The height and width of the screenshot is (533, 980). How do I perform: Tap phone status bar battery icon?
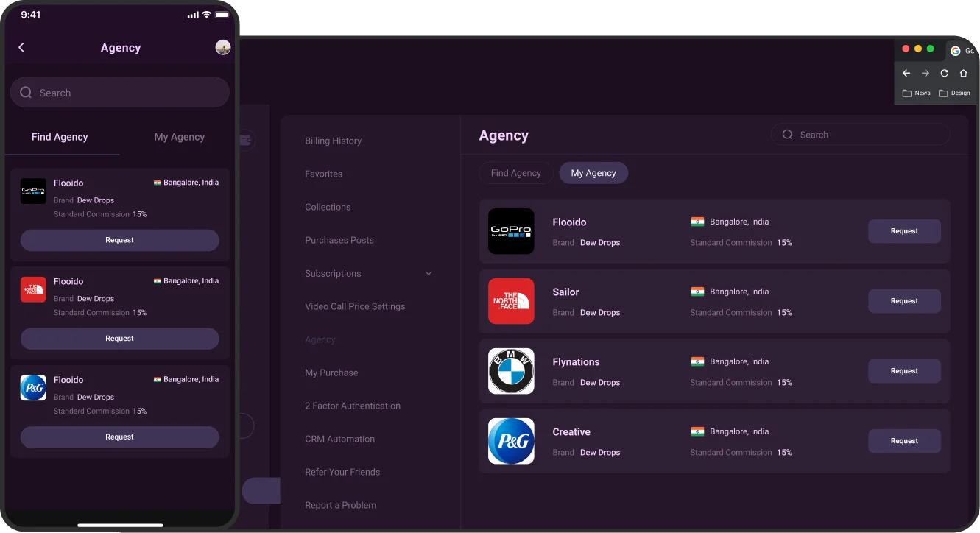click(x=222, y=15)
